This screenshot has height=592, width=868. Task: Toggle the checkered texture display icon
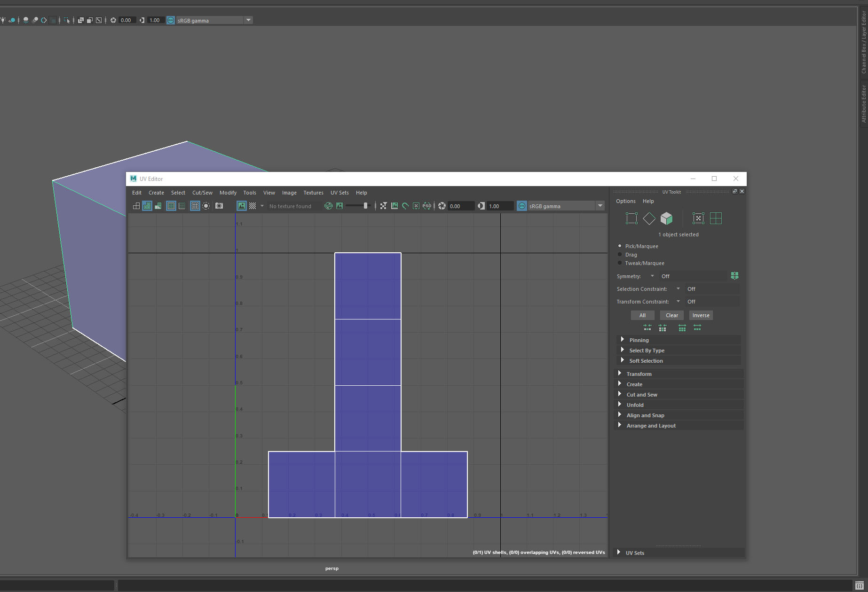(x=253, y=206)
